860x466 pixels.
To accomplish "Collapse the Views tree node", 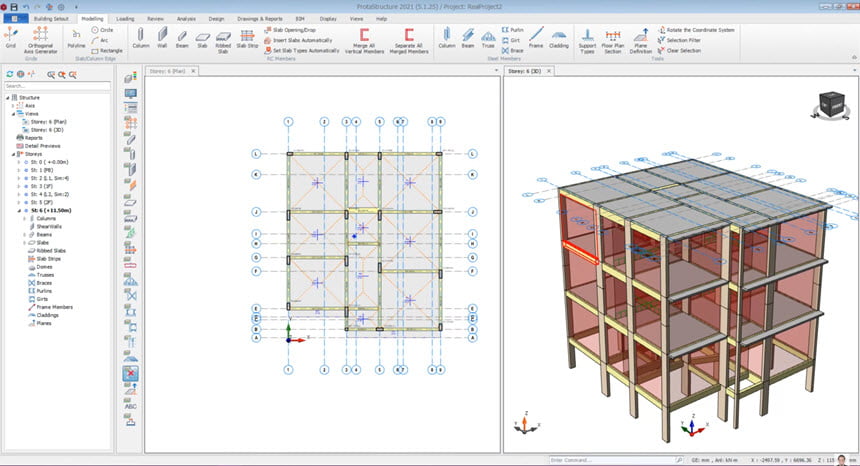I will (13, 113).
